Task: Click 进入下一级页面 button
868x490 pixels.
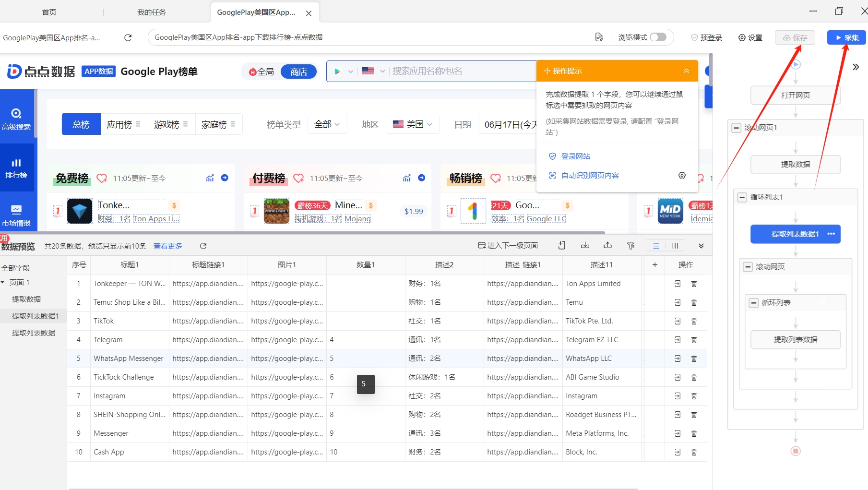Action: 508,246
